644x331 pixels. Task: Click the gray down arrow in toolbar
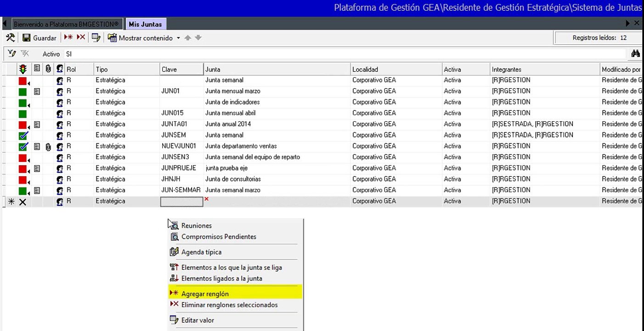pos(198,38)
